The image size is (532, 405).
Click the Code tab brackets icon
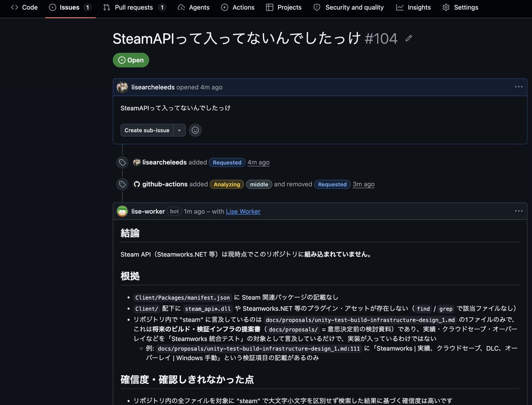(14, 8)
